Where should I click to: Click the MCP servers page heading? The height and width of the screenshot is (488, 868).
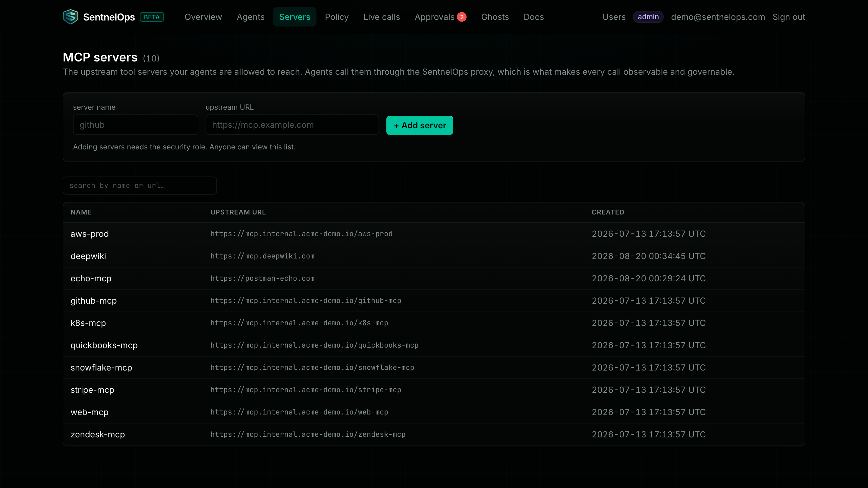[x=100, y=57]
